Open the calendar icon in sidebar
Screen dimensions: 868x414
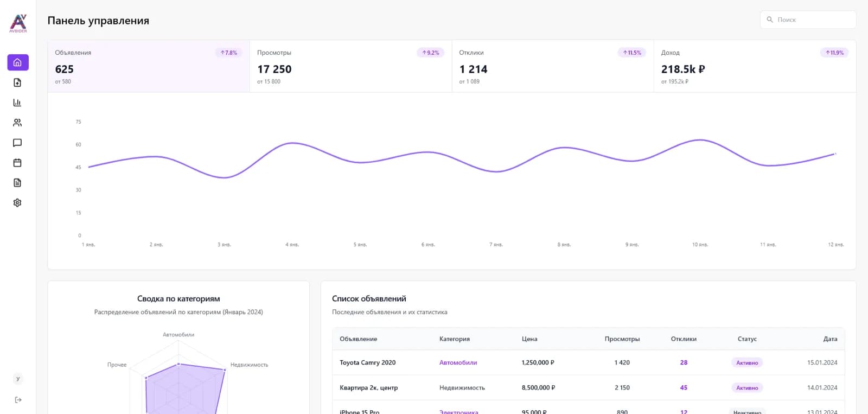click(17, 163)
